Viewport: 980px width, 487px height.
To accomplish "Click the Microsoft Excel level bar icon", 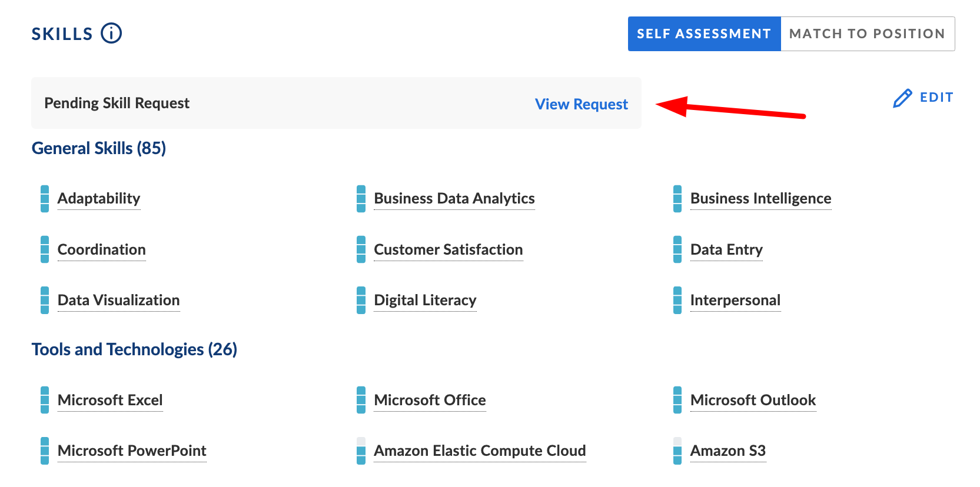I will pos(45,400).
